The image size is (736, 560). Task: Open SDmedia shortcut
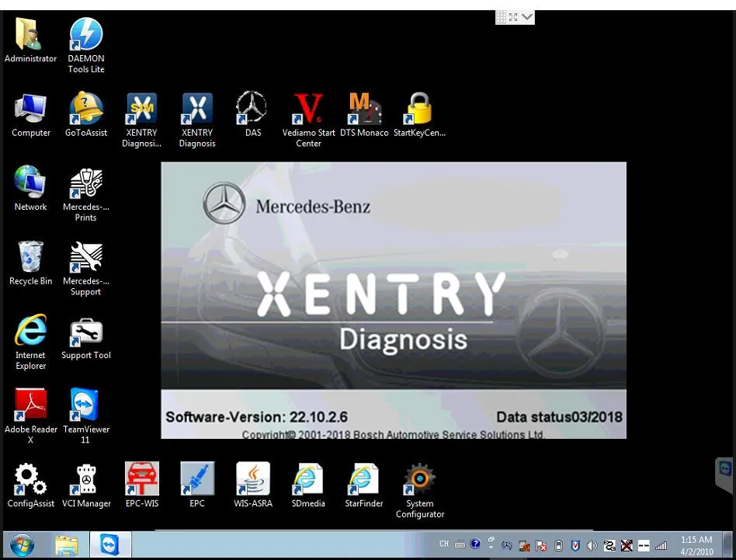(308, 485)
